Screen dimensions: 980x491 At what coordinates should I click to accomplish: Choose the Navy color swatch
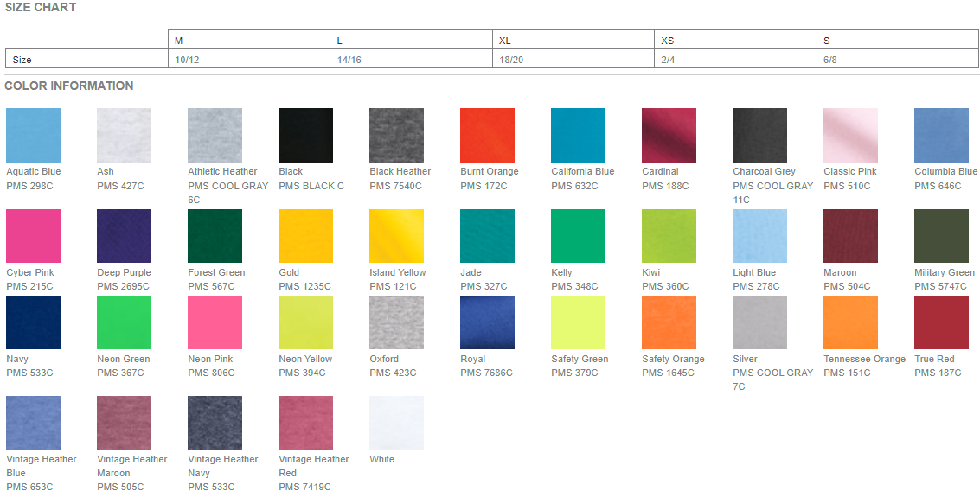33,322
